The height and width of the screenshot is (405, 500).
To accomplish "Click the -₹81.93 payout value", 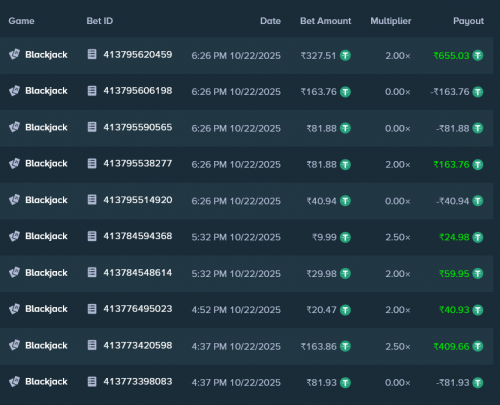I will [453, 383].
